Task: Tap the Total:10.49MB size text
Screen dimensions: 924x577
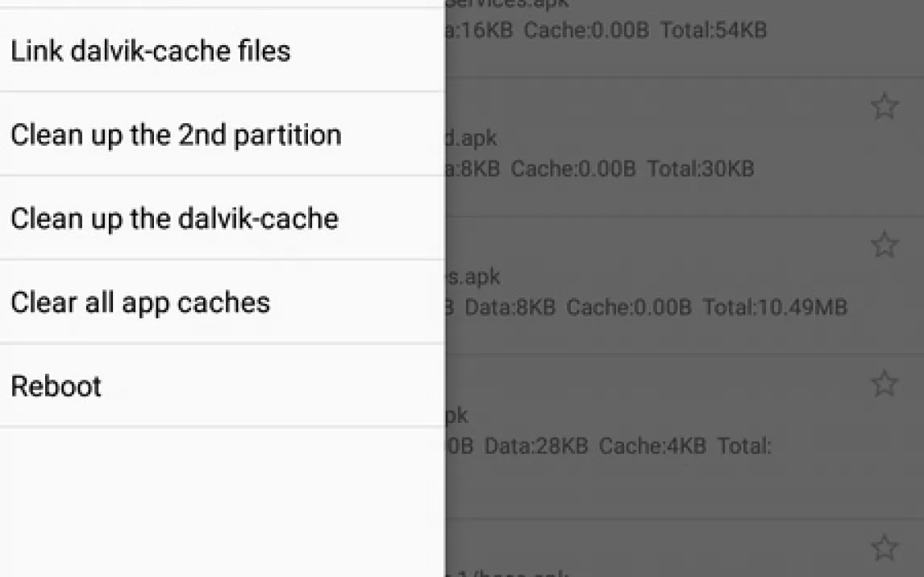Action: (774, 307)
